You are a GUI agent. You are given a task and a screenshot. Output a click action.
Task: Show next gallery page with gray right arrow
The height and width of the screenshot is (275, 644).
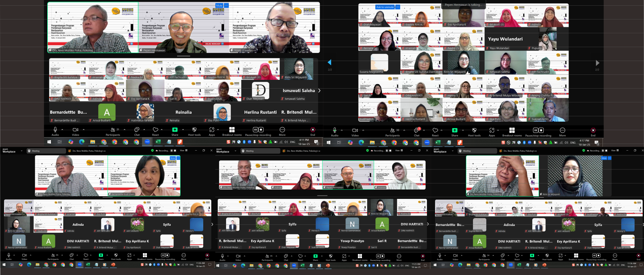[x=597, y=63]
